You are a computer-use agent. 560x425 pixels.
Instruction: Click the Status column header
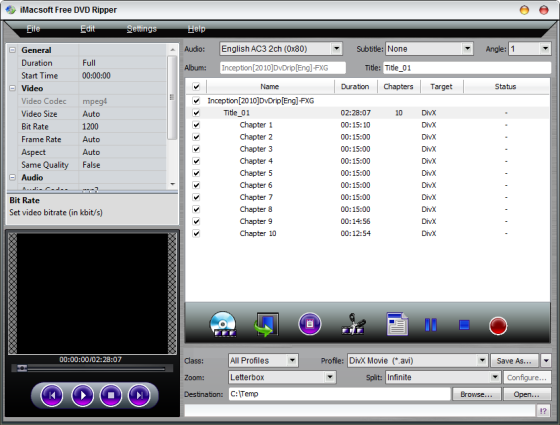point(506,86)
